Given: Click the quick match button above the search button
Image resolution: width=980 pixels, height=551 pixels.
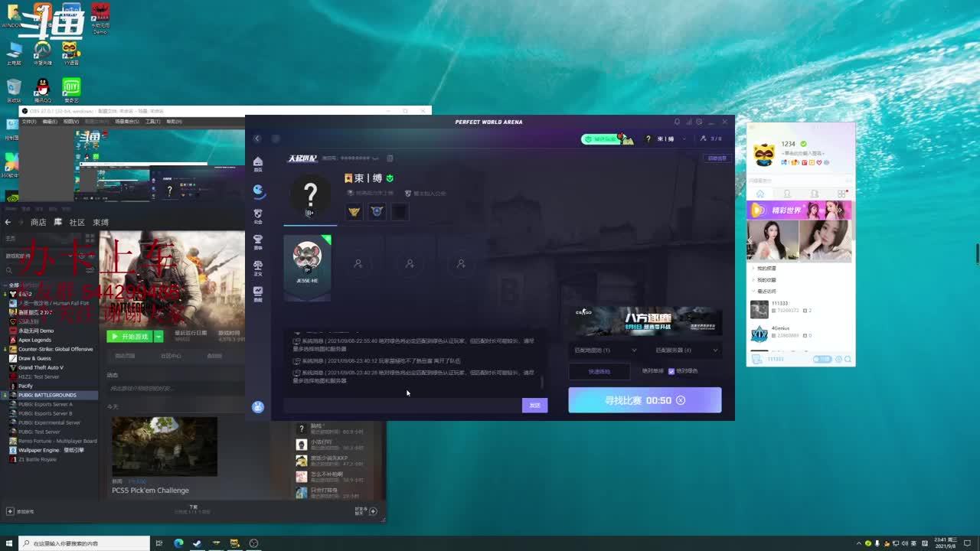Looking at the screenshot, I should [x=599, y=371].
